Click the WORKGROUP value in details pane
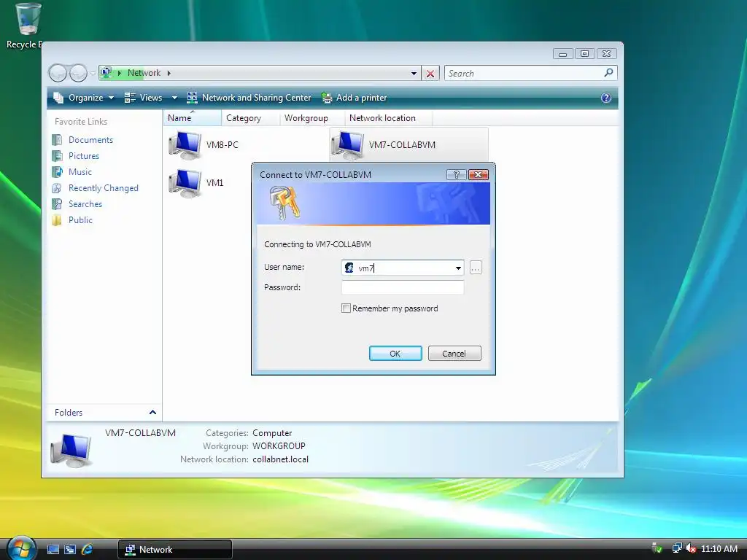 (x=279, y=446)
